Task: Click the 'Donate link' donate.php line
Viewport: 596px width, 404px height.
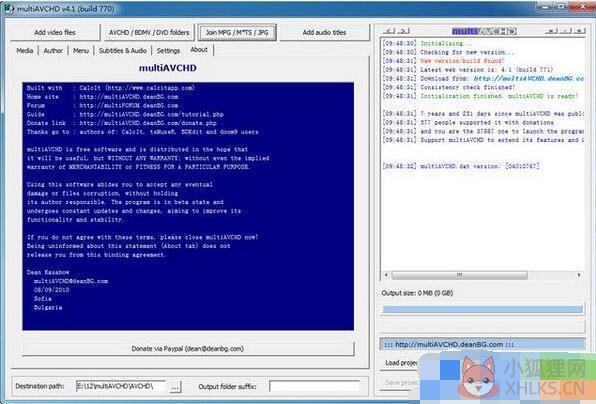Action: pyautogui.click(x=122, y=123)
